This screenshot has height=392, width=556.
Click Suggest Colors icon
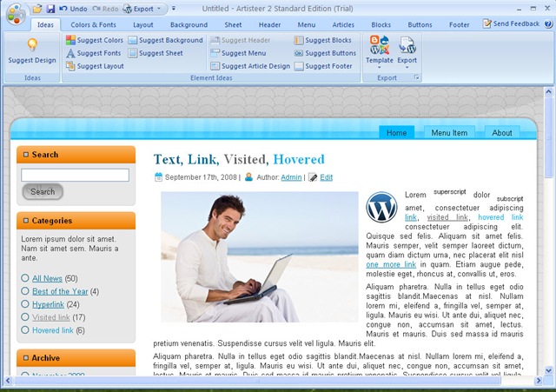(x=70, y=40)
